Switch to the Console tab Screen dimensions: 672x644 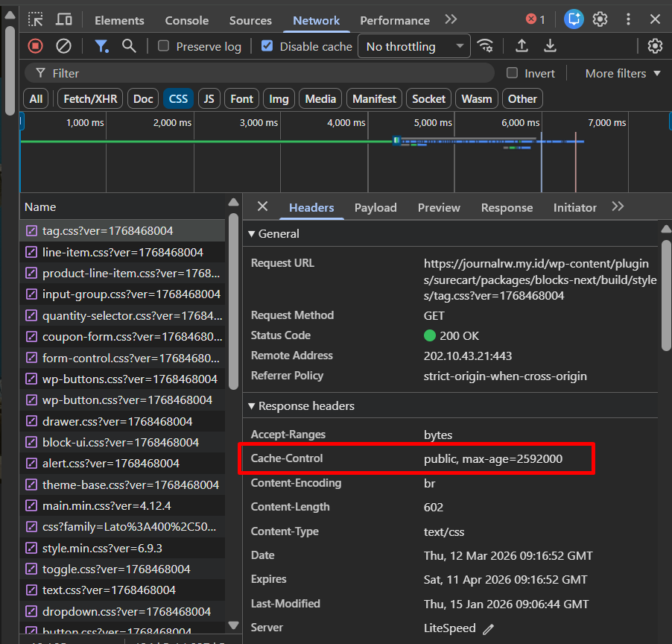186,20
